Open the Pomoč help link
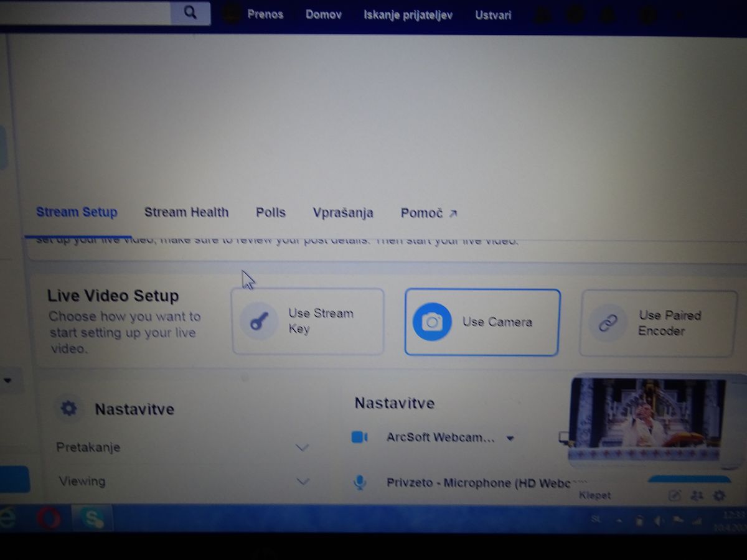Image resolution: width=747 pixels, height=560 pixels. [x=428, y=213]
